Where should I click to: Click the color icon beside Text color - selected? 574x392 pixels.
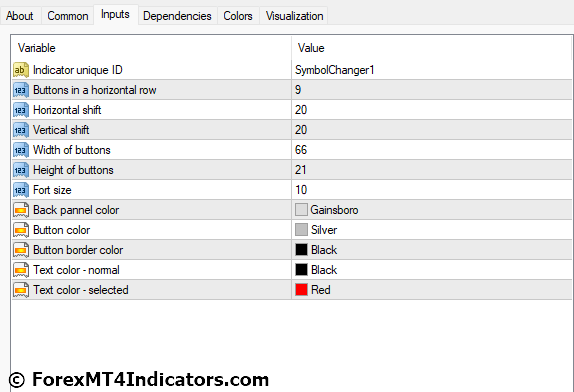tap(20, 290)
